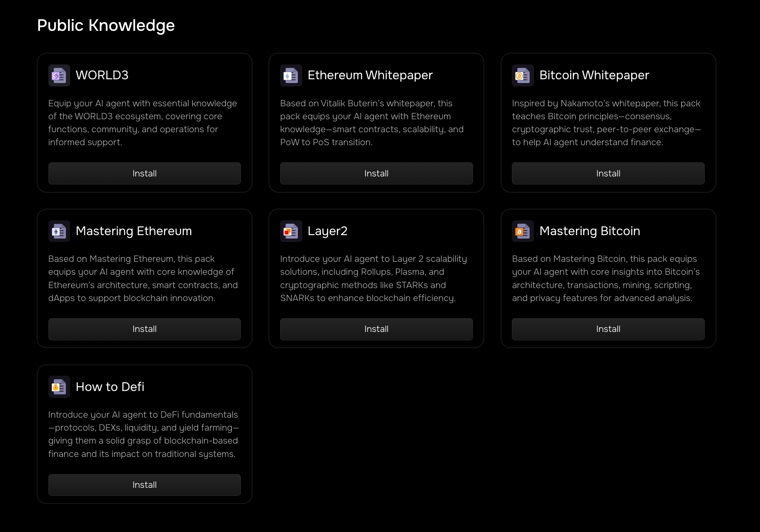Install the How to Defi pack
The image size is (760, 532).
pyautogui.click(x=144, y=485)
